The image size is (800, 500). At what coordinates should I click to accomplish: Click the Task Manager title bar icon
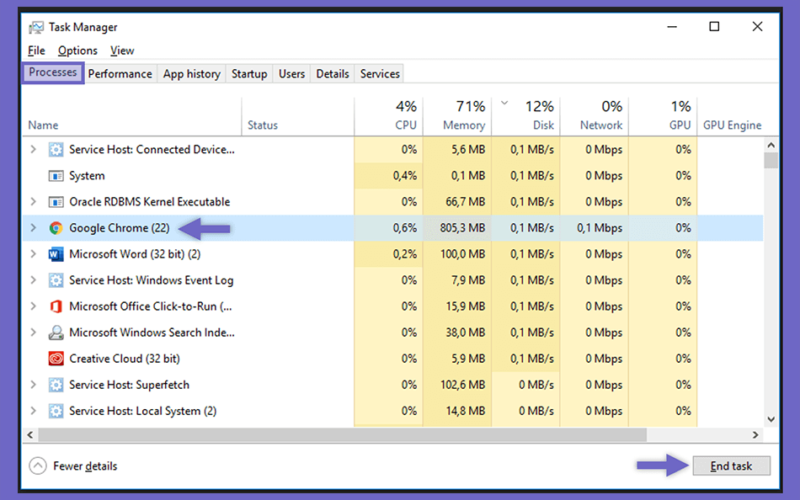pos(36,27)
